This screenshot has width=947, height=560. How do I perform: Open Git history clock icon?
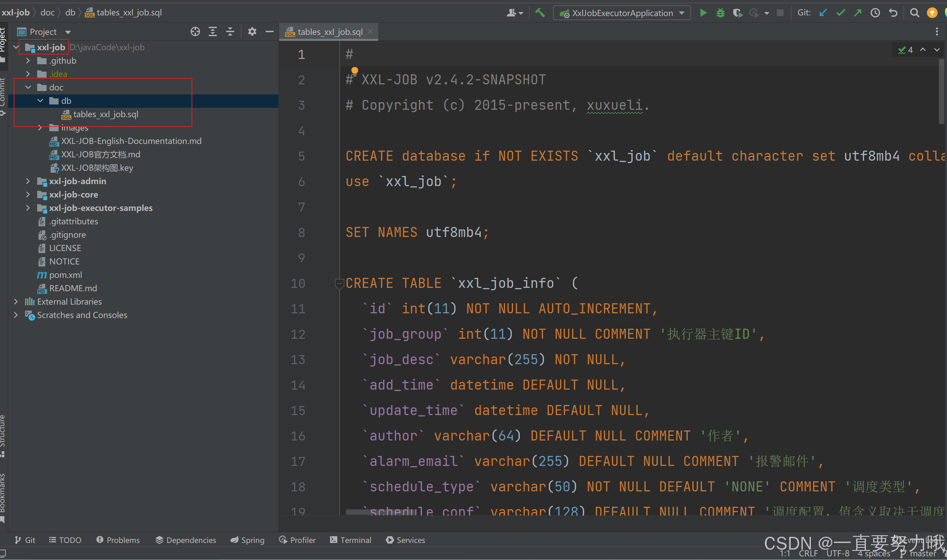click(x=875, y=13)
